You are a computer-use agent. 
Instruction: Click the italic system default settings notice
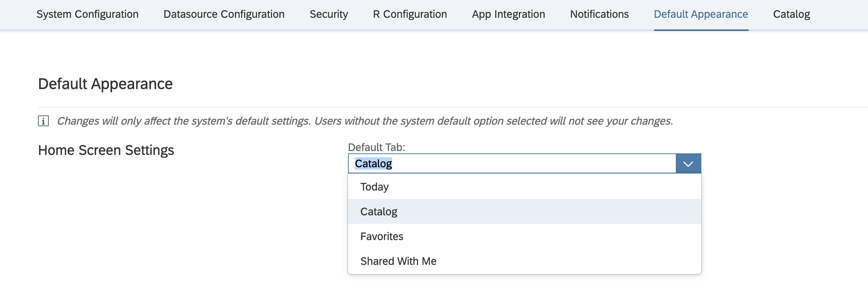pos(364,121)
